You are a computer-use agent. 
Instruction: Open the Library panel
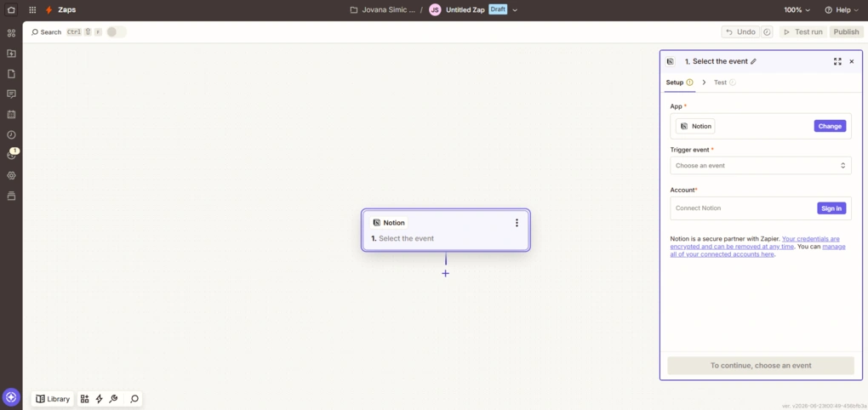53,399
